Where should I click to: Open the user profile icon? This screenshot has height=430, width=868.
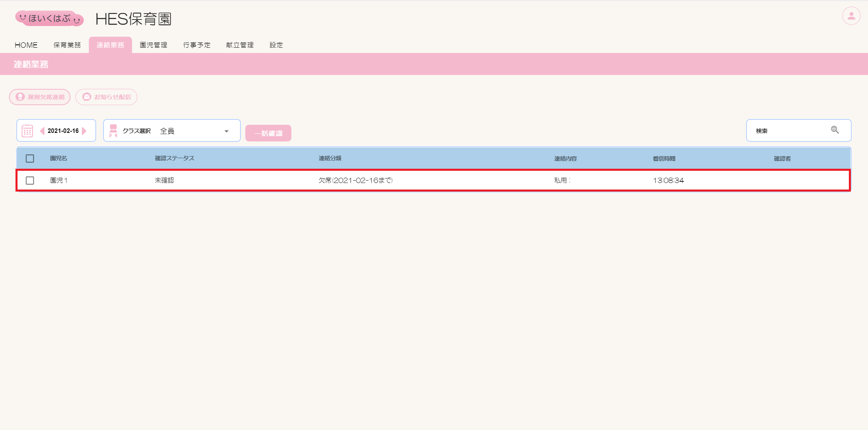[851, 16]
